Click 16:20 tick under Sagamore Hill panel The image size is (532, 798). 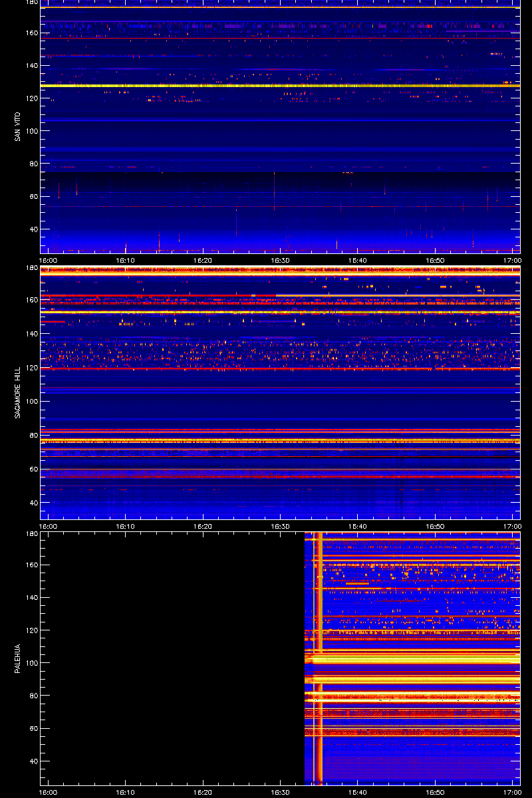(203, 526)
